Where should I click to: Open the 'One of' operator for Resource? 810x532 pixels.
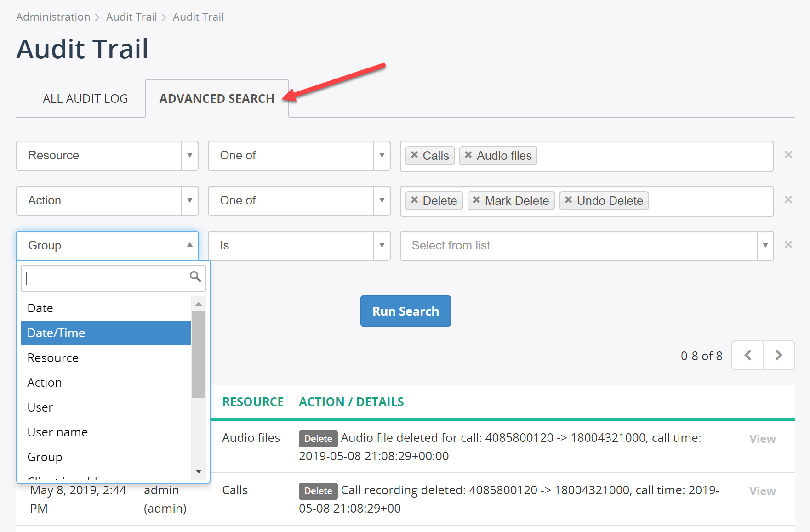click(299, 156)
